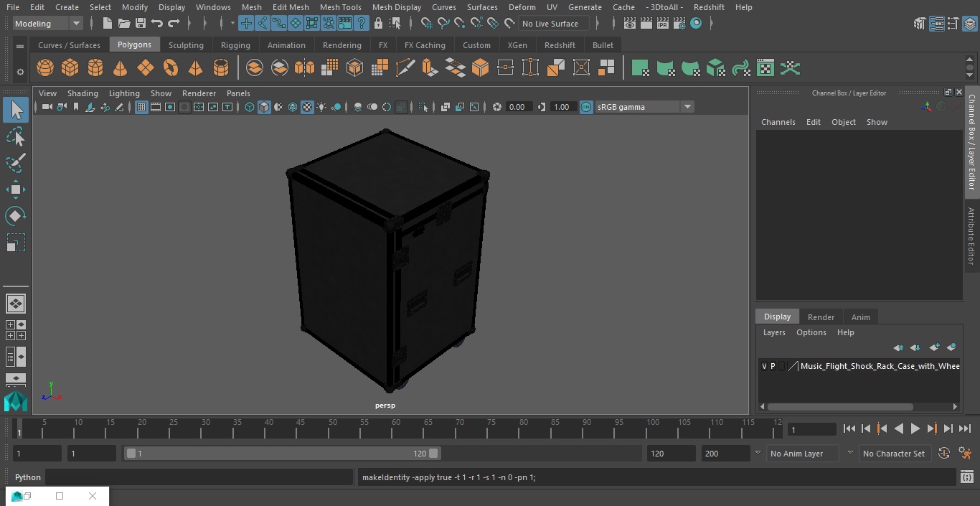The height and width of the screenshot is (506, 980).
Task: Open Layers menu in layer editor
Action: 774,332
